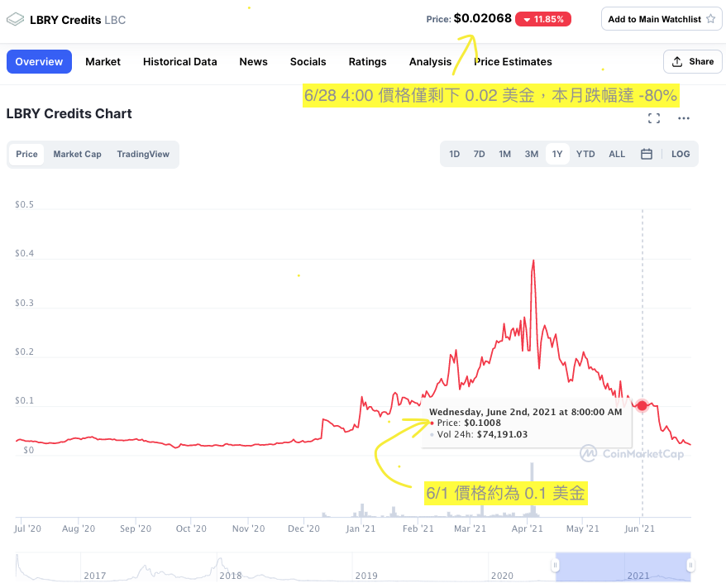Image resolution: width=726 pixels, height=588 pixels.
Task: Select the 1Y time range
Action: click(557, 154)
